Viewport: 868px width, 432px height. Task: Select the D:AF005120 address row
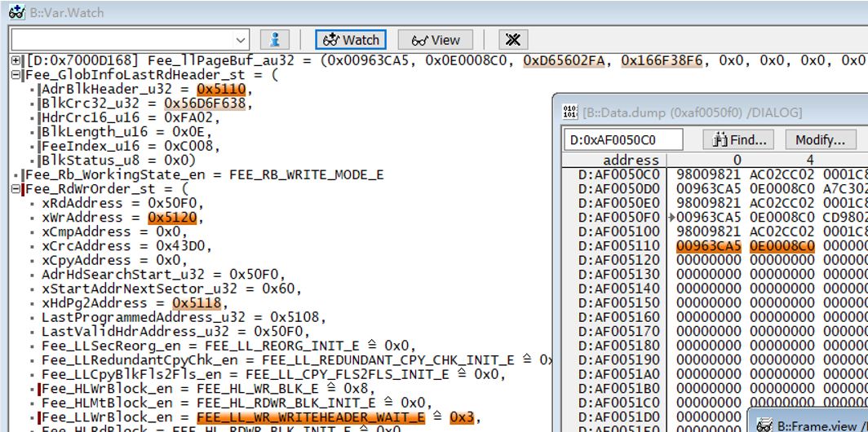[x=619, y=260]
